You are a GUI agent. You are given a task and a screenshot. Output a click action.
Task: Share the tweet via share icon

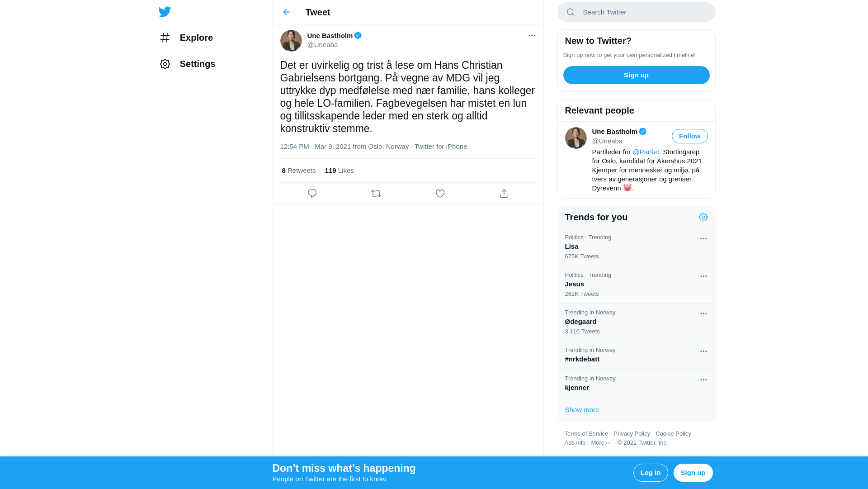point(504,194)
